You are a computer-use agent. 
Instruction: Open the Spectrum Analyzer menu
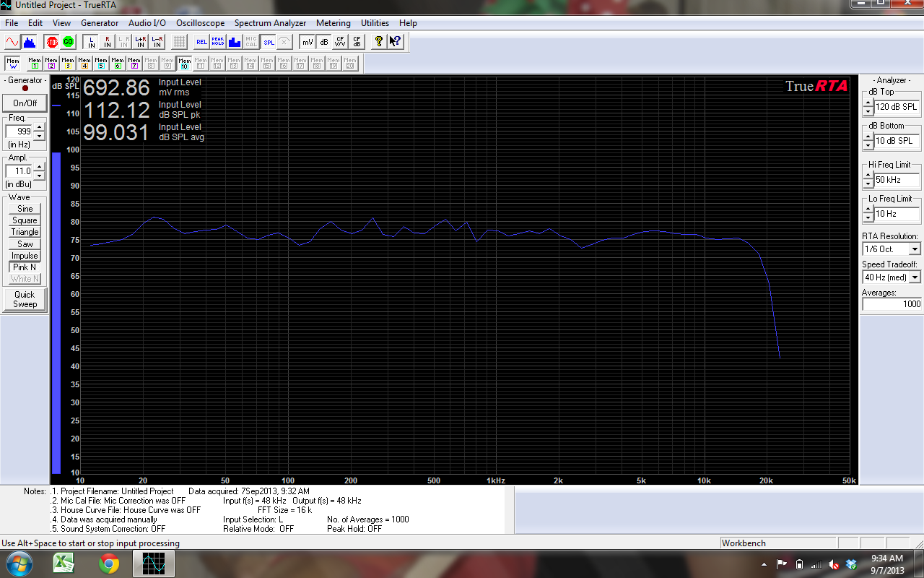[x=270, y=23]
